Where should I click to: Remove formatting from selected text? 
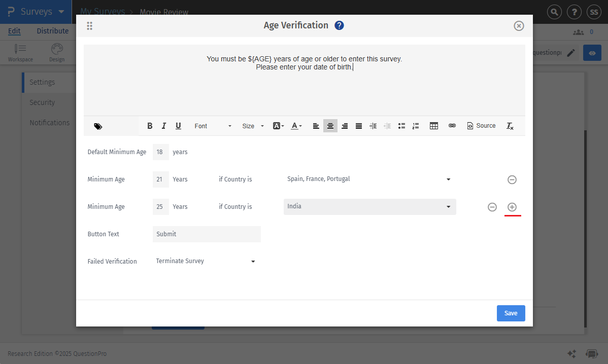(510, 126)
